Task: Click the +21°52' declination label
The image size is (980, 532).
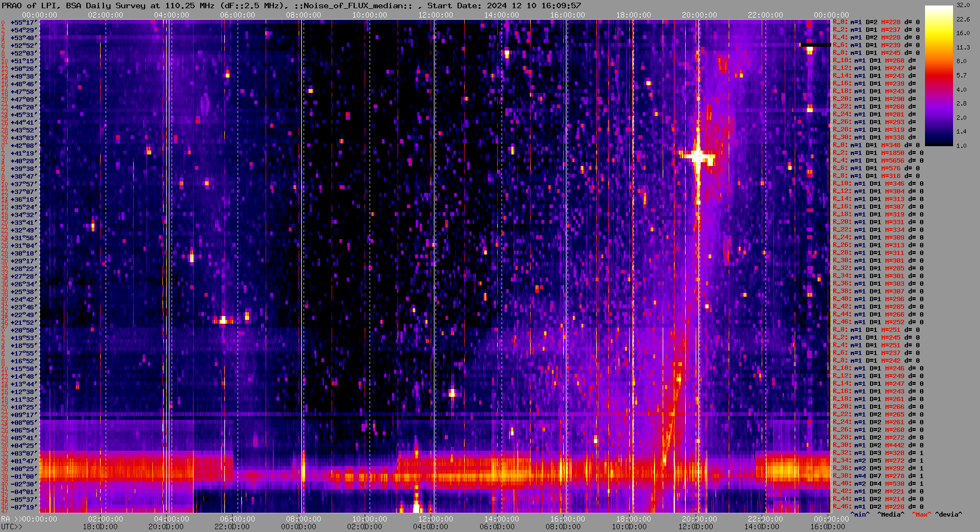Action: [x=23, y=323]
